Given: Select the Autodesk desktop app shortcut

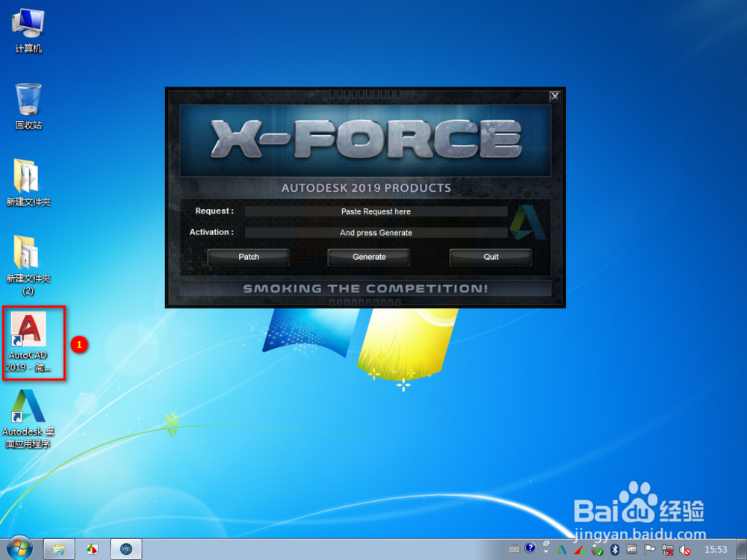Looking at the screenshot, I should (x=28, y=419).
